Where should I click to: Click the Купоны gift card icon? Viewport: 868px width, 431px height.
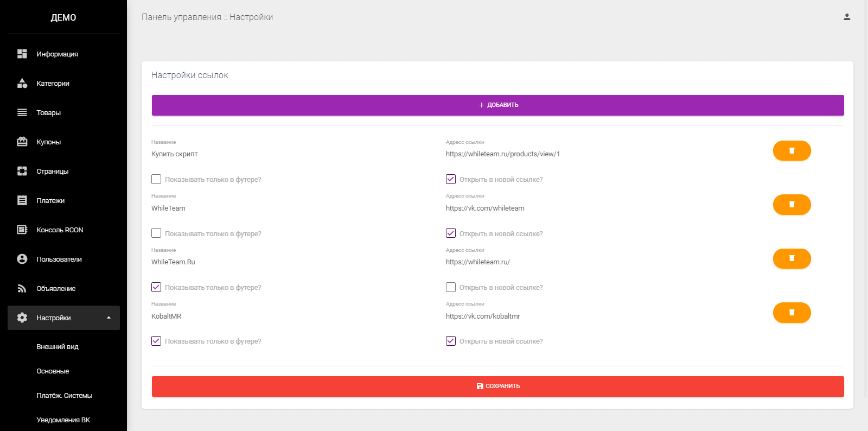22,142
